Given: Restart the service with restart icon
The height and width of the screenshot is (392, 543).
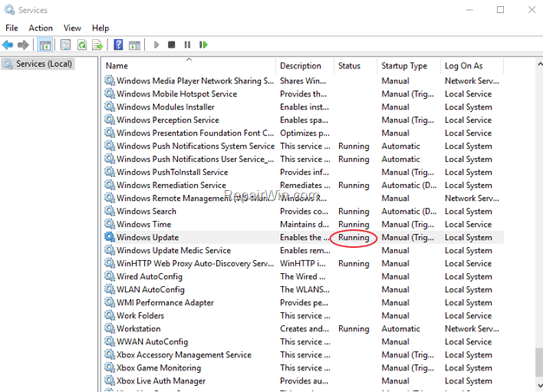Looking at the screenshot, I should coord(203,45).
